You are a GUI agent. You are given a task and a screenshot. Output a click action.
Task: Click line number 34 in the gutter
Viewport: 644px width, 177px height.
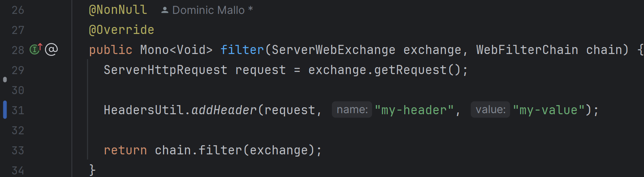(18, 170)
